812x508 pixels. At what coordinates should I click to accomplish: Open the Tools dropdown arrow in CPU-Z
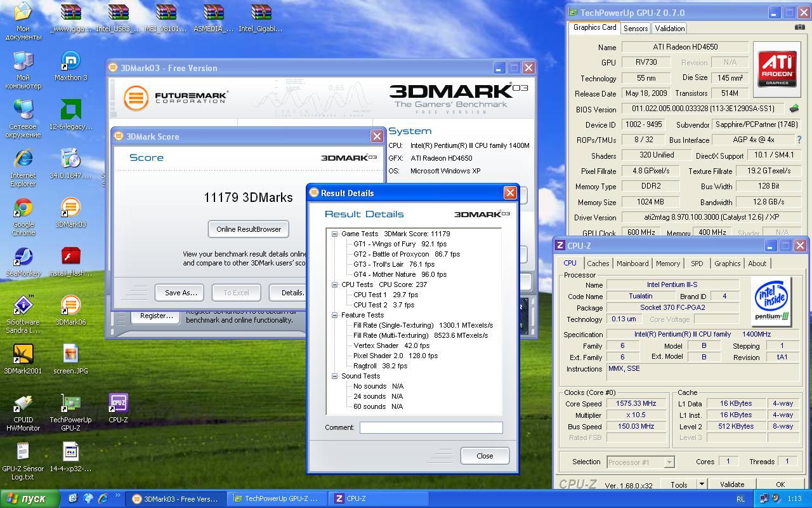702,484
